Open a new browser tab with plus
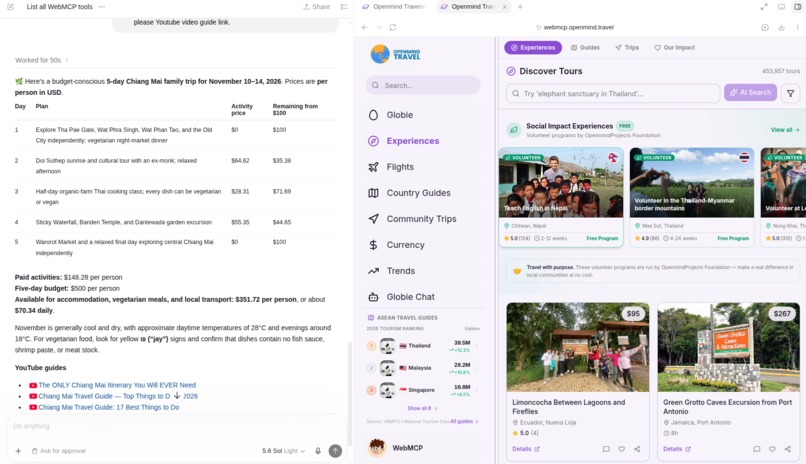Viewport: 806px width, 464px height. click(x=520, y=7)
